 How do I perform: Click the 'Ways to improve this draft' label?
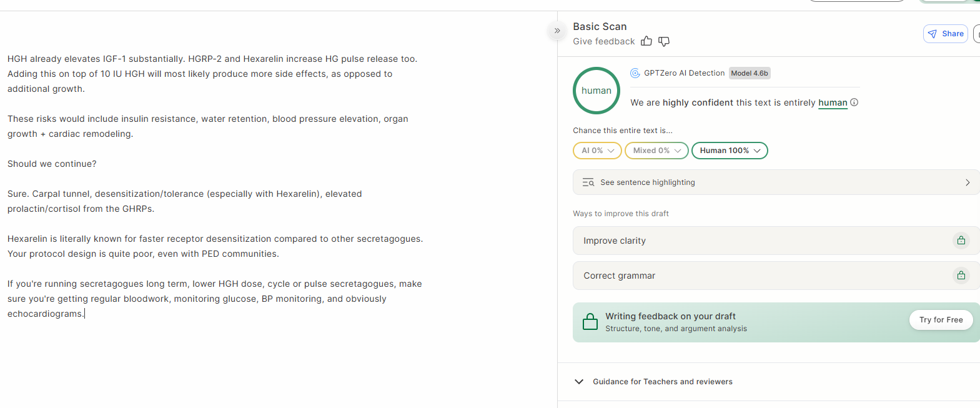[621, 214]
